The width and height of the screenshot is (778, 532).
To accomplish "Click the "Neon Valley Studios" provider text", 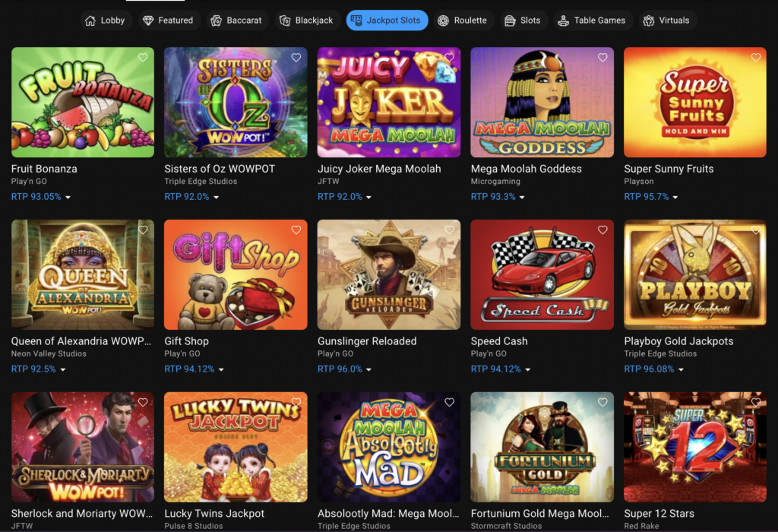I will pos(49,354).
